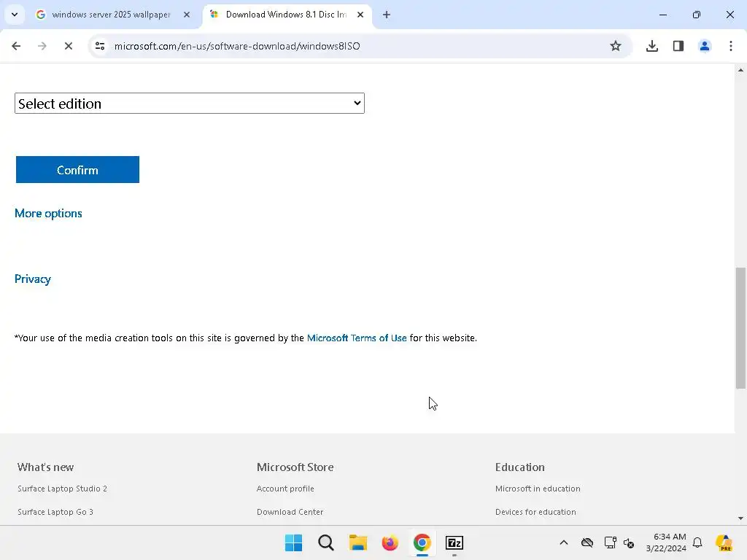Click the Chrome taskbar icon
This screenshot has height=560, width=747.
point(422,542)
